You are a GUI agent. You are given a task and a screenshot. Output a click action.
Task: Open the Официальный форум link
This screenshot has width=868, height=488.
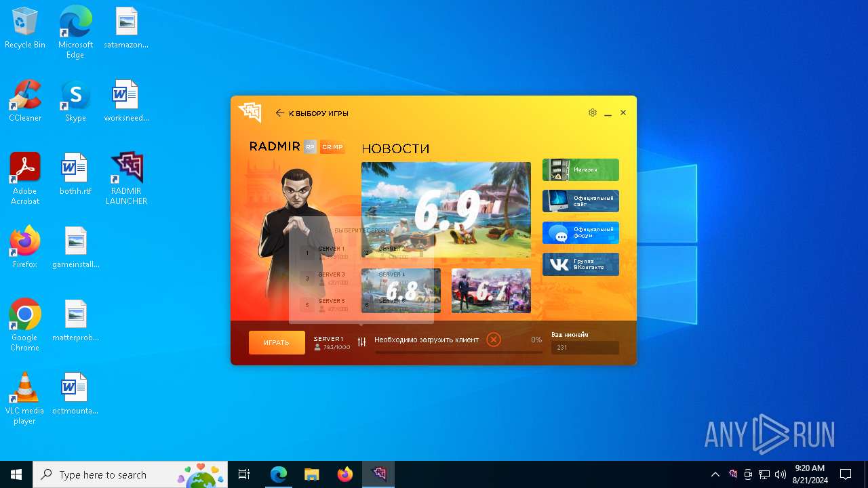[x=580, y=232]
